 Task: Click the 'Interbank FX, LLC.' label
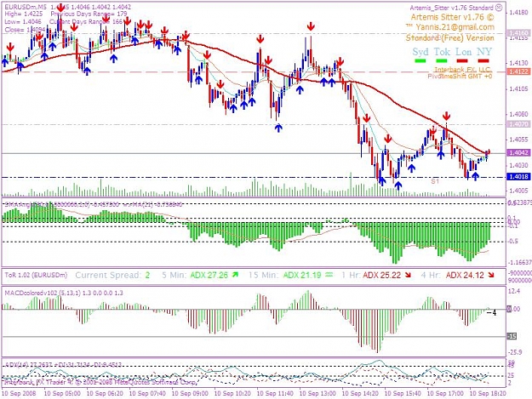[462, 70]
